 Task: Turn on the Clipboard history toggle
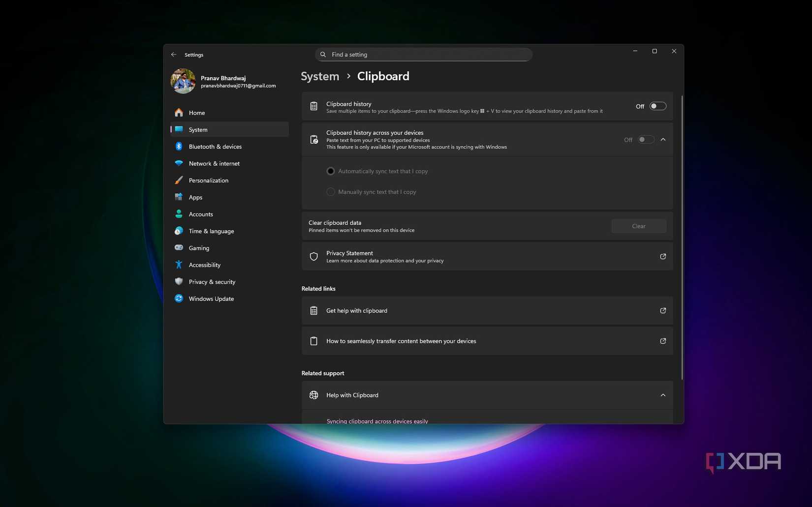coord(657,106)
